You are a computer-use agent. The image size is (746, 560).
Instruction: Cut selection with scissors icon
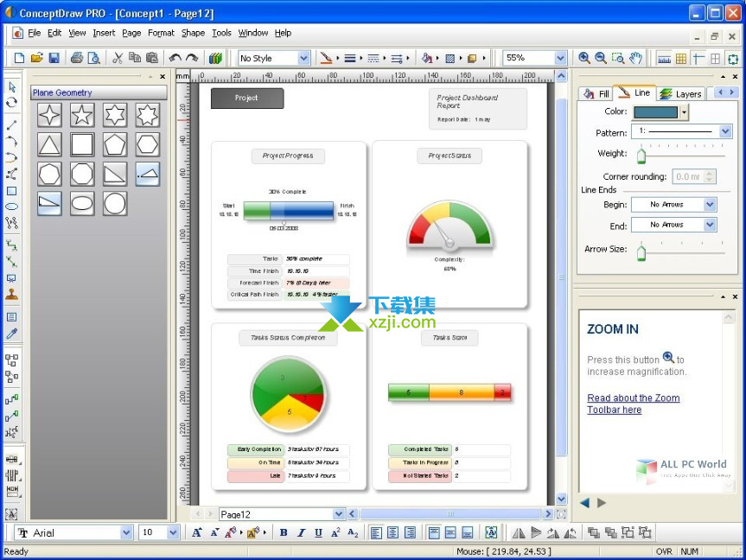[x=118, y=58]
